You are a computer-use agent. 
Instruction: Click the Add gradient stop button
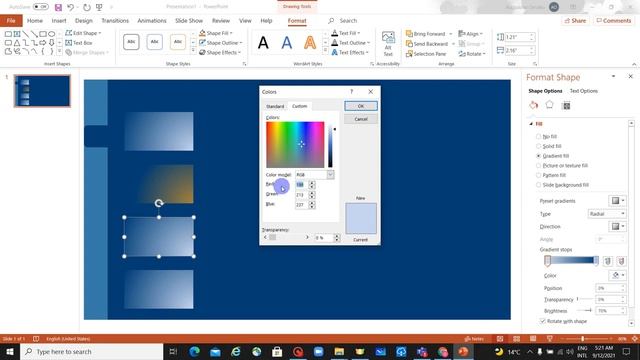[x=607, y=261]
